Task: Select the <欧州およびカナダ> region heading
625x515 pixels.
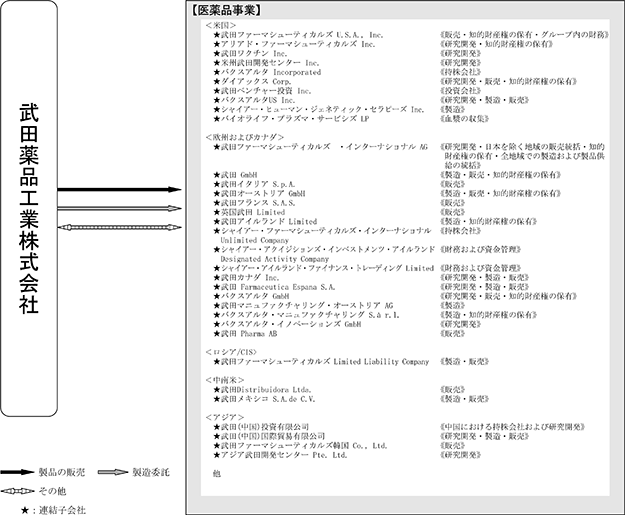Action: coord(243,136)
